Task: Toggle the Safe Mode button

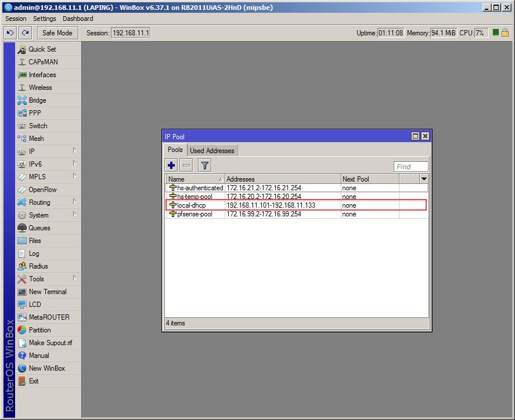Action: tap(57, 33)
